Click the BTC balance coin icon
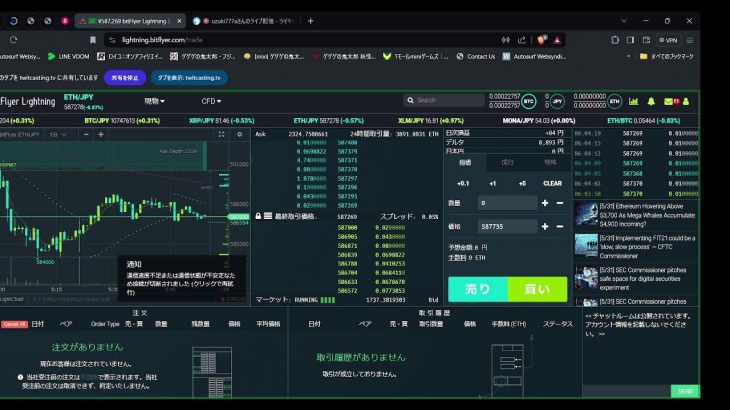 [x=529, y=101]
